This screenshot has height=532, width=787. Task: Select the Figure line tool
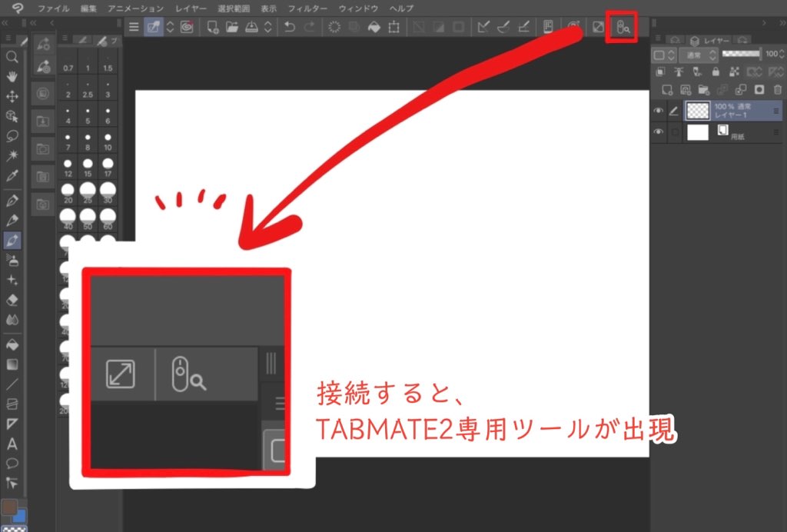tap(12, 384)
